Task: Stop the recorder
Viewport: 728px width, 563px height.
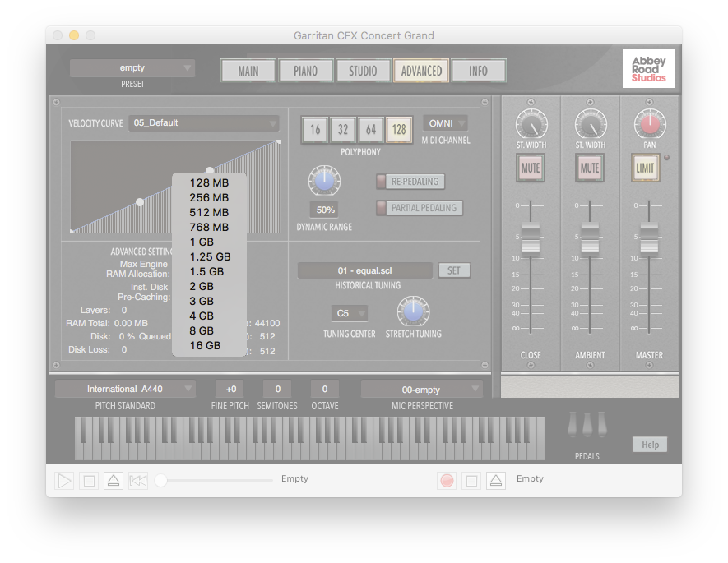Action: click(x=471, y=481)
